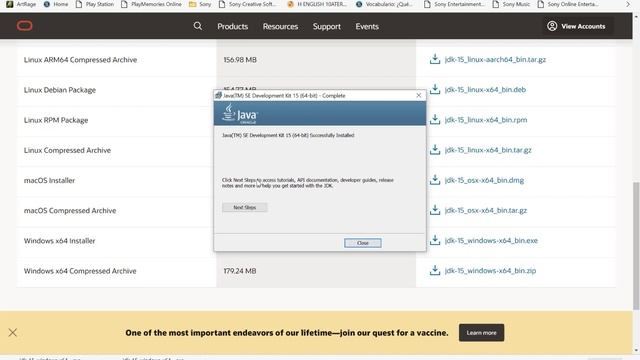
Task: Select the Linux ARM64 Compressed Archive text
Action: click(80, 60)
